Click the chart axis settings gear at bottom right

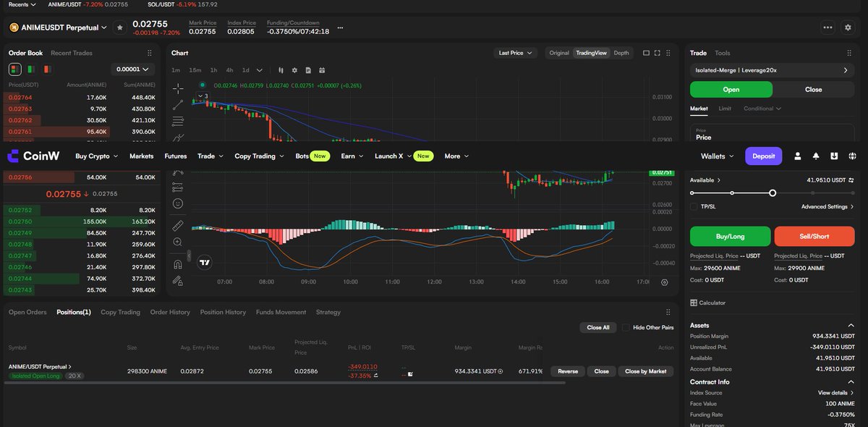pyautogui.click(x=664, y=282)
